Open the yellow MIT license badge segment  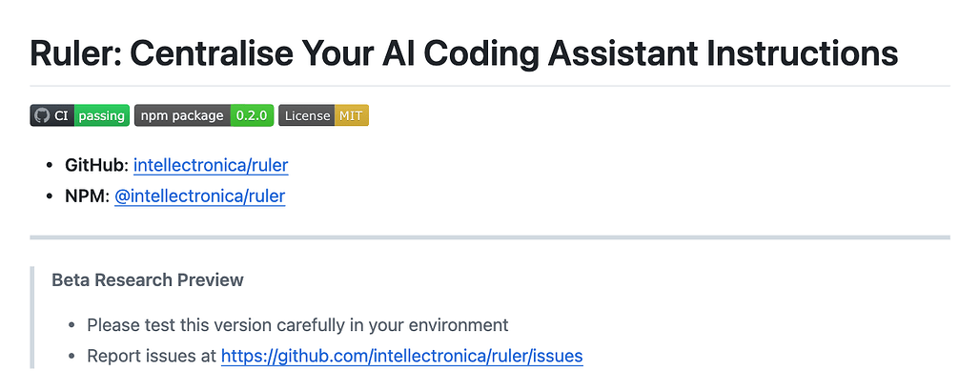351,115
